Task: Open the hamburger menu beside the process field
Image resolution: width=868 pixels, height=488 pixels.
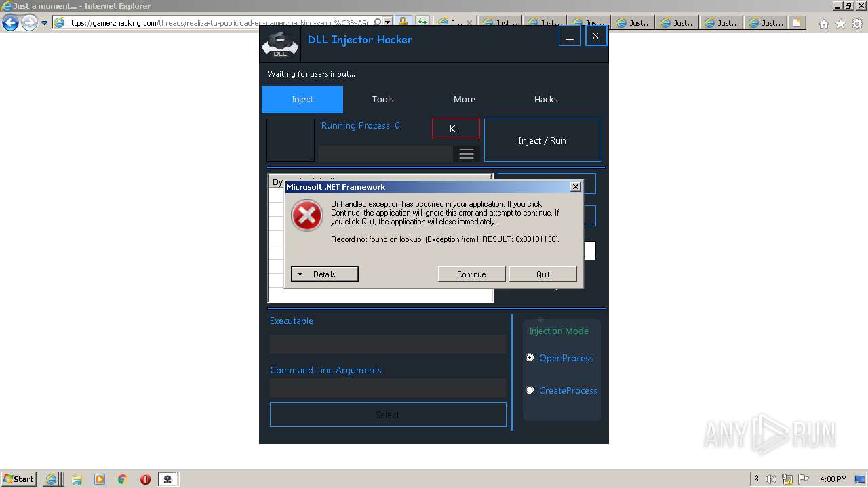Action: [x=467, y=154]
